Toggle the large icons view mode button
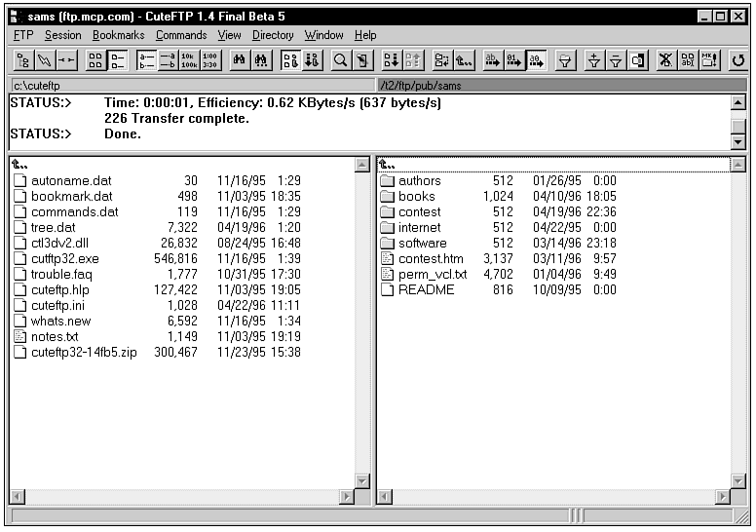 tap(95, 60)
